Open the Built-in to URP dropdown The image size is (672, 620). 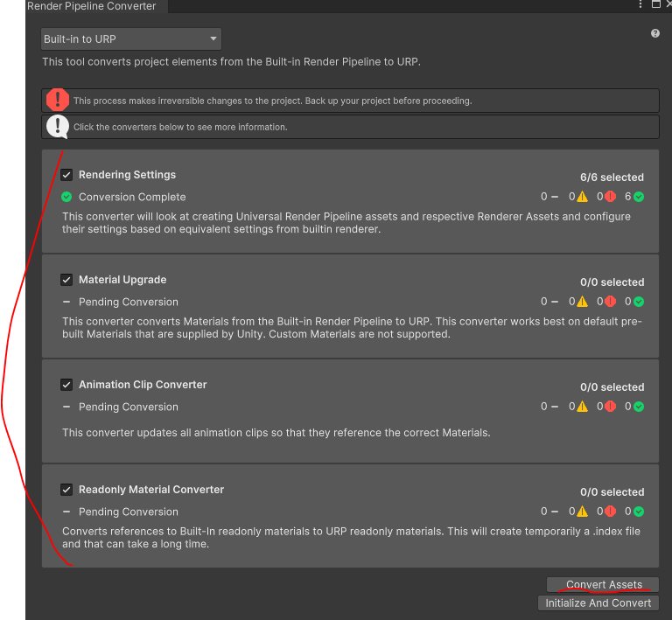coord(131,39)
